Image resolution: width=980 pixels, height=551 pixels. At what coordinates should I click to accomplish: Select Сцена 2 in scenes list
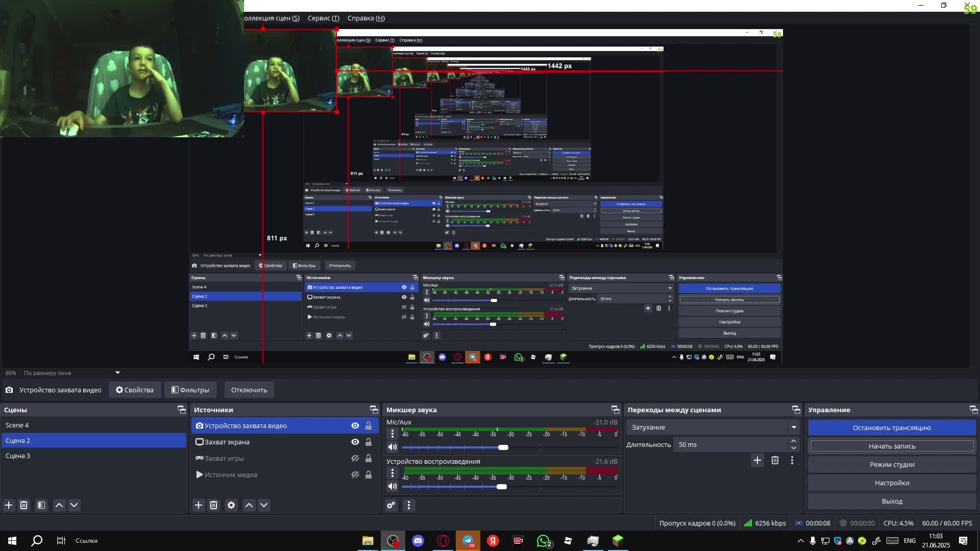coord(93,440)
